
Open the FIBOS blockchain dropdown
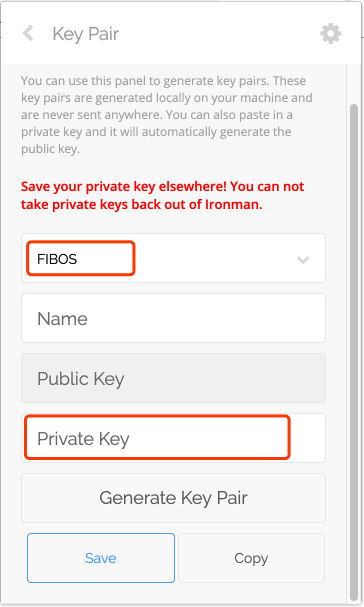point(173,258)
